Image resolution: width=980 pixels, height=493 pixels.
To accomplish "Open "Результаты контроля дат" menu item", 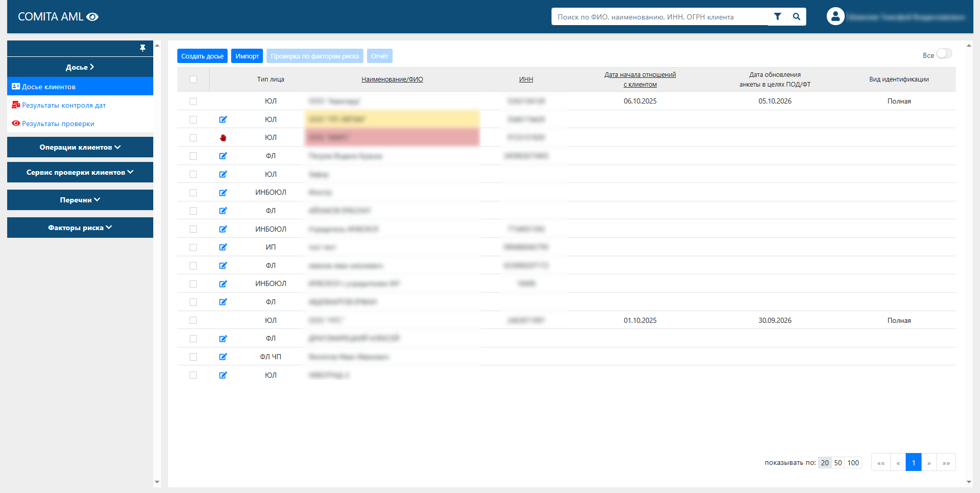I will tap(64, 105).
